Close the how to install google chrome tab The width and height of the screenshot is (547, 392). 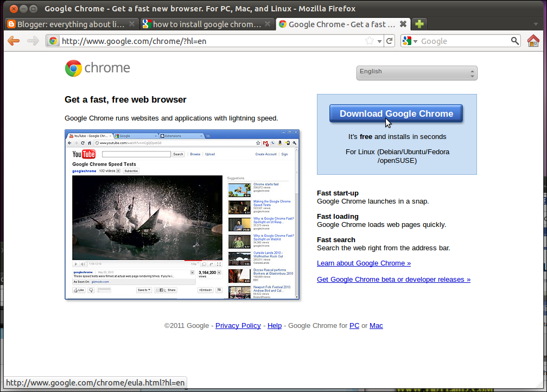267,24
